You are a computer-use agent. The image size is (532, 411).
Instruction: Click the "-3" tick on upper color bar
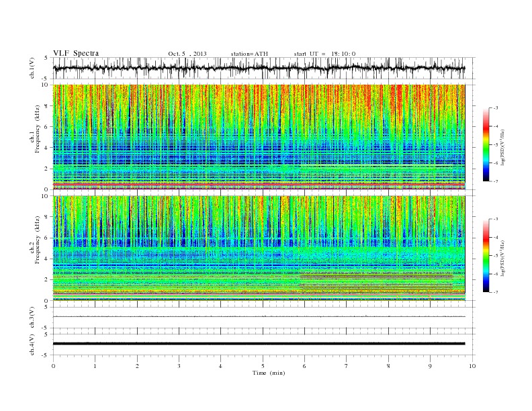pos(496,108)
